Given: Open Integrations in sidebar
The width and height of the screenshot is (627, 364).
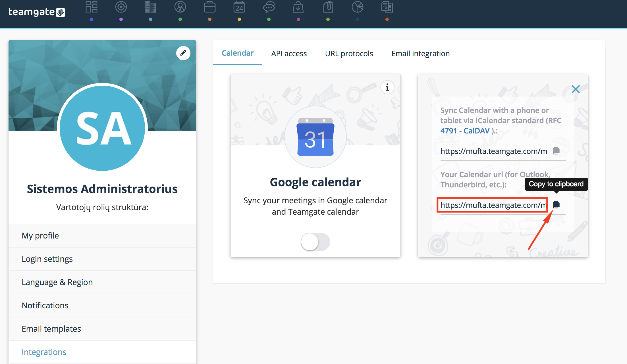Looking at the screenshot, I should click(x=102, y=352).
